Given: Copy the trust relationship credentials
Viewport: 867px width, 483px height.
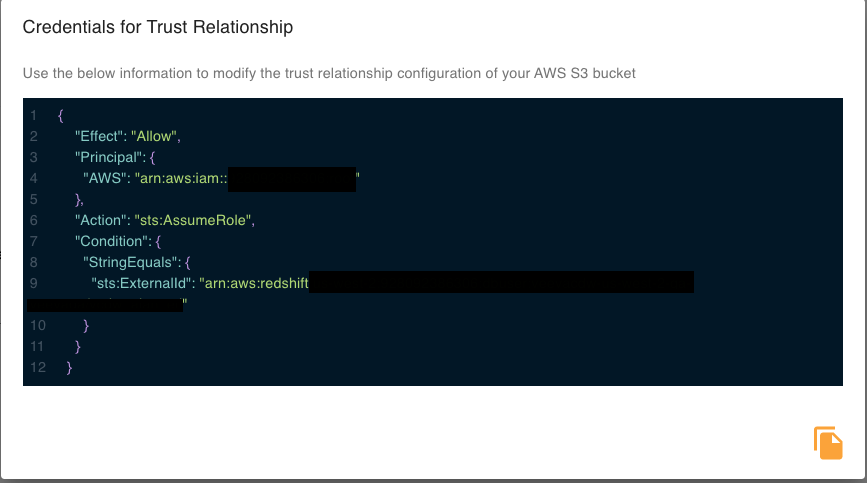Looking at the screenshot, I should tap(828, 442).
